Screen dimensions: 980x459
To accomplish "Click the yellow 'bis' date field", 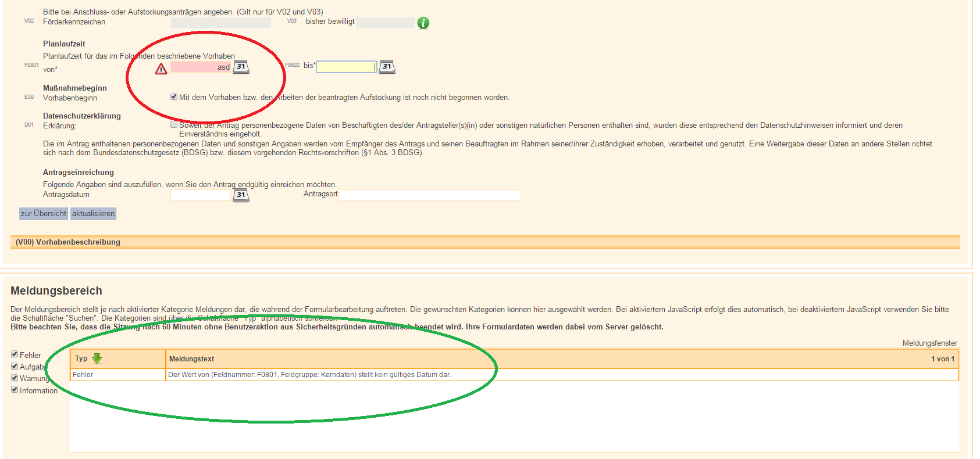I will click(x=347, y=67).
